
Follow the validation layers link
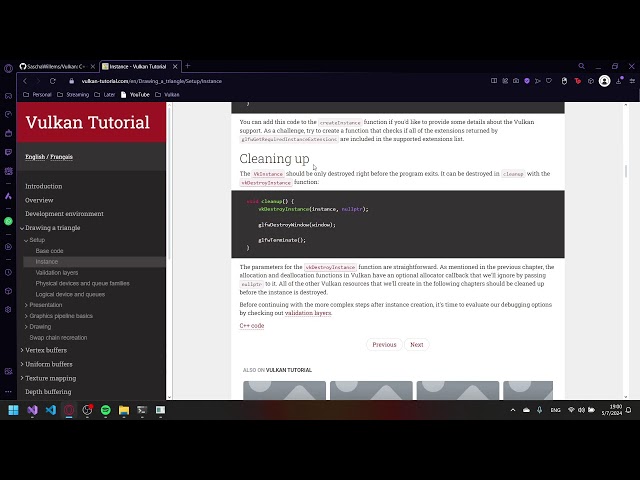click(x=308, y=313)
